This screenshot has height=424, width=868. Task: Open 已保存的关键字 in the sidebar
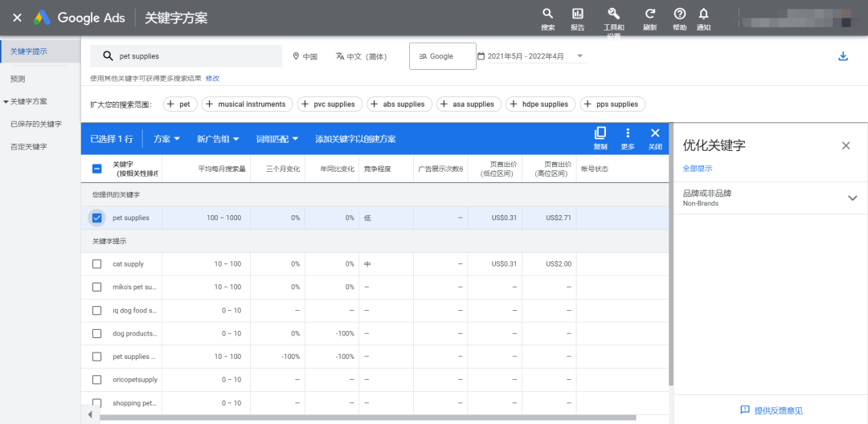tap(36, 124)
